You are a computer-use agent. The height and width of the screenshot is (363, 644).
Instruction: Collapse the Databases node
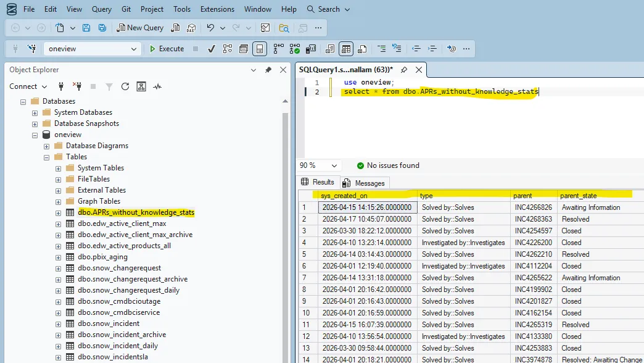point(23,101)
